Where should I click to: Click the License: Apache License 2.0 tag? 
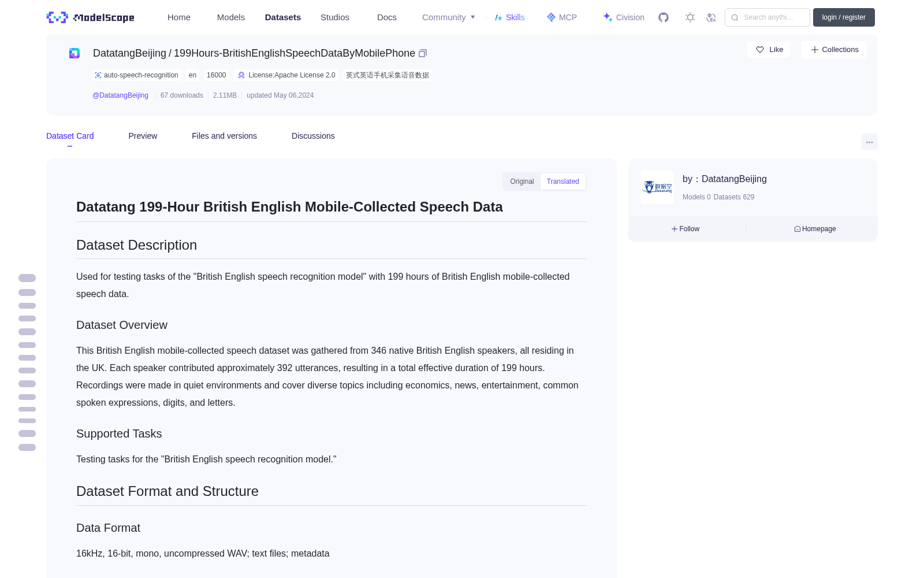click(x=286, y=75)
